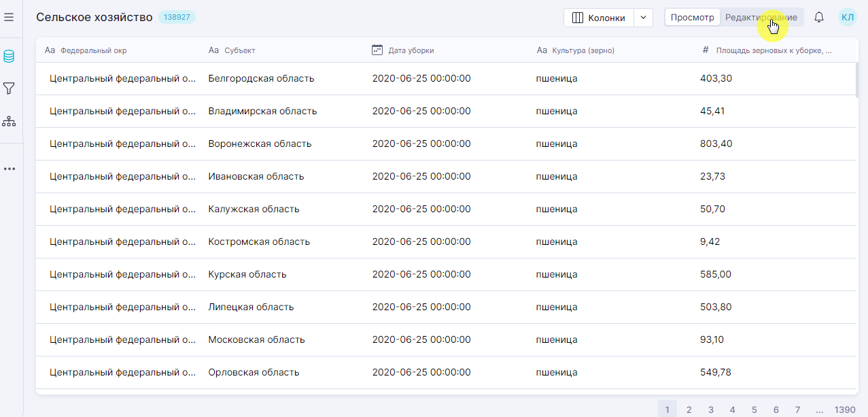Open the filter funnel icon
The width and height of the screenshot is (868, 417).
tap(9, 88)
